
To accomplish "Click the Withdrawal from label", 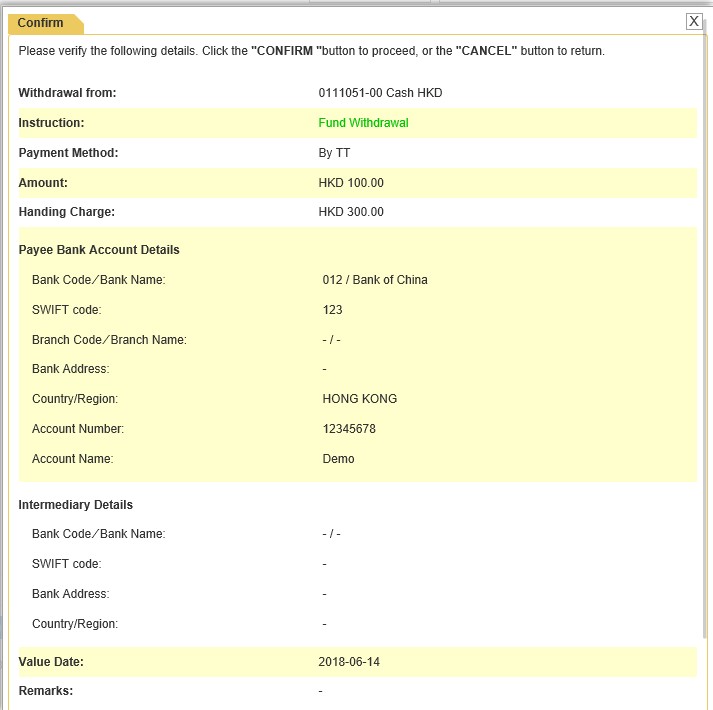I will point(67,93).
